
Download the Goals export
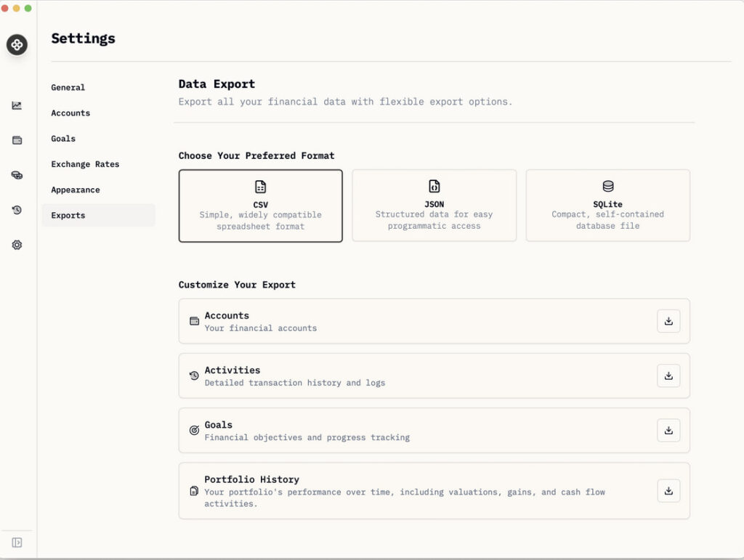tap(668, 430)
